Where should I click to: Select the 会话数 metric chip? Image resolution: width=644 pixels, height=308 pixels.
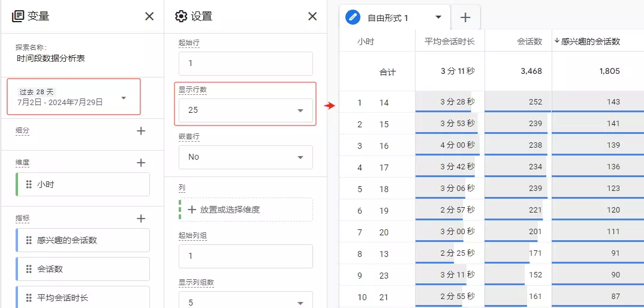83,269
